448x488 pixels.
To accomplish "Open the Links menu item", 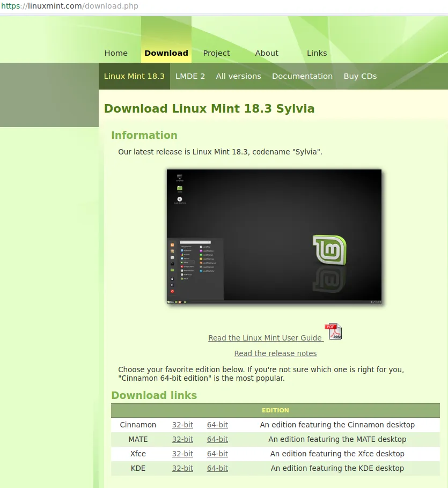I will (317, 53).
